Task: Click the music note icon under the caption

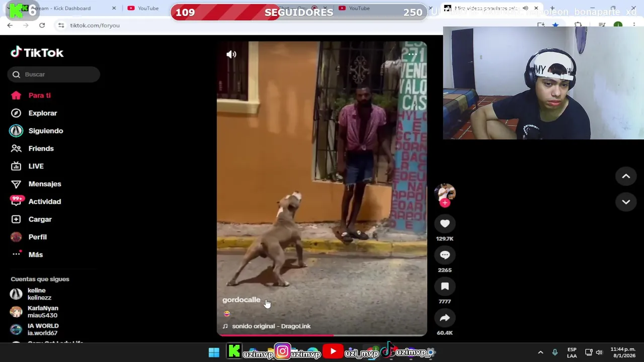Action: click(x=225, y=326)
